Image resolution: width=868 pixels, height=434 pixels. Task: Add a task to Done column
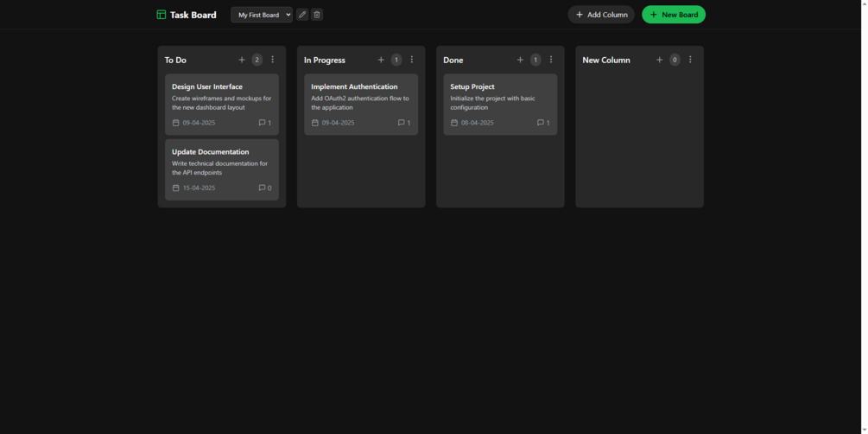coord(520,60)
